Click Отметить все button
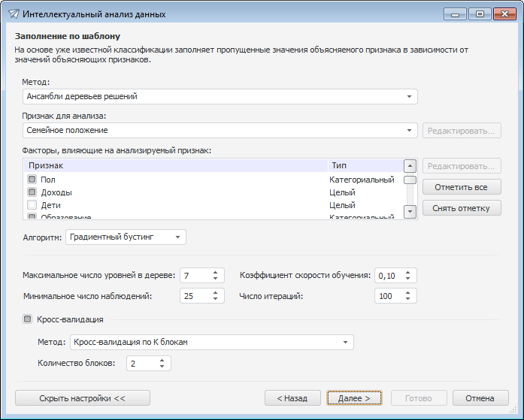This screenshot has width=524, height=420. click(x=461, y=187)
